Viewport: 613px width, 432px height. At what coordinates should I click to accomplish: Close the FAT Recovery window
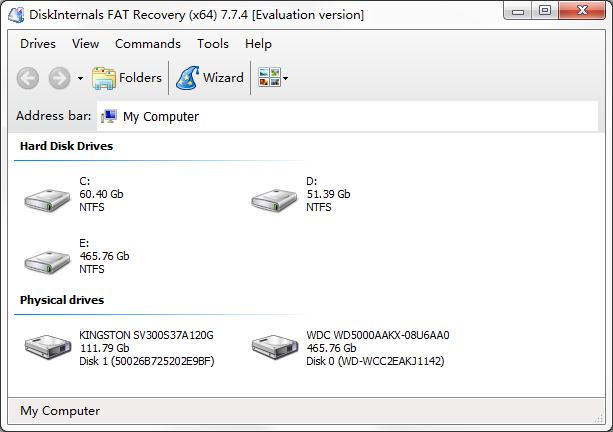[582, 11]
